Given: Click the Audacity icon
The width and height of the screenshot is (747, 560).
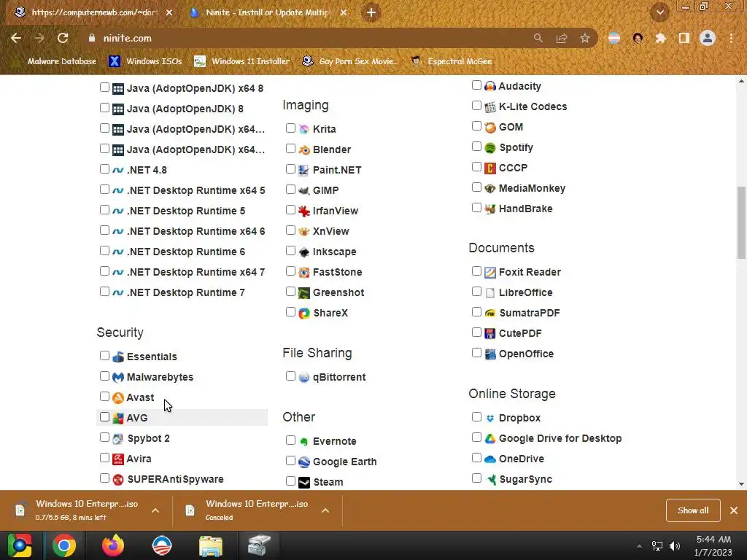Looking at the screenshot, I should (x=489, y=86).
